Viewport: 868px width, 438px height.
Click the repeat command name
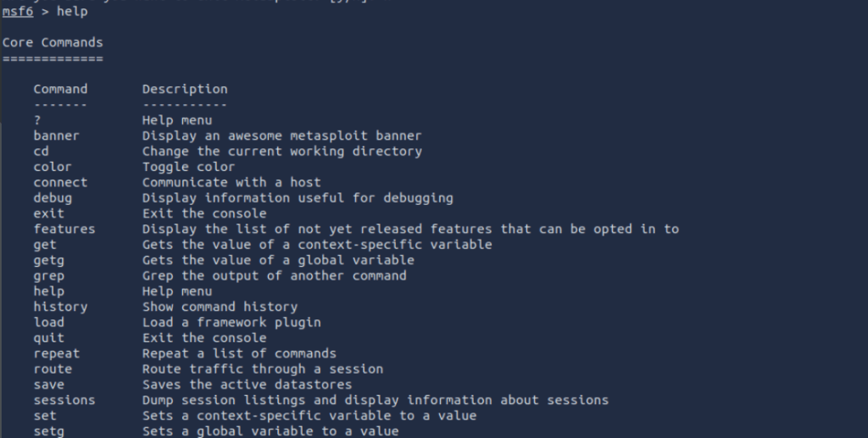tap(56, 353)
